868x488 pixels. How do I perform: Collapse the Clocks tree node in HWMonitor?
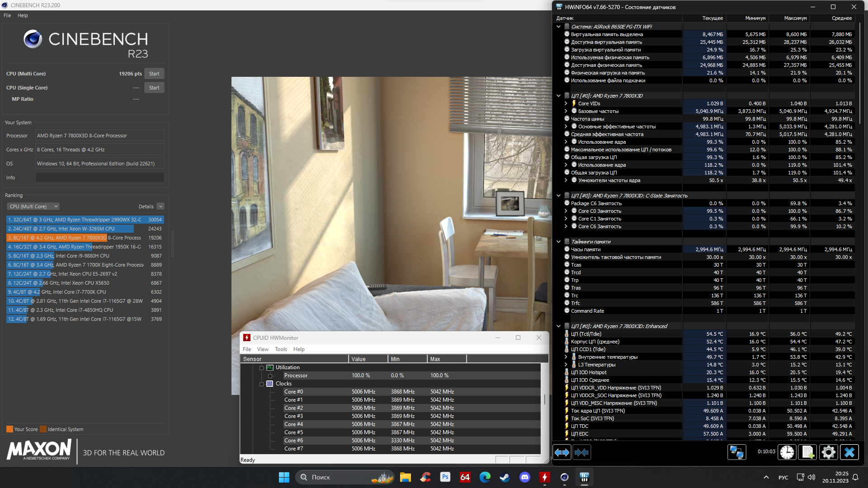point(261,384)
